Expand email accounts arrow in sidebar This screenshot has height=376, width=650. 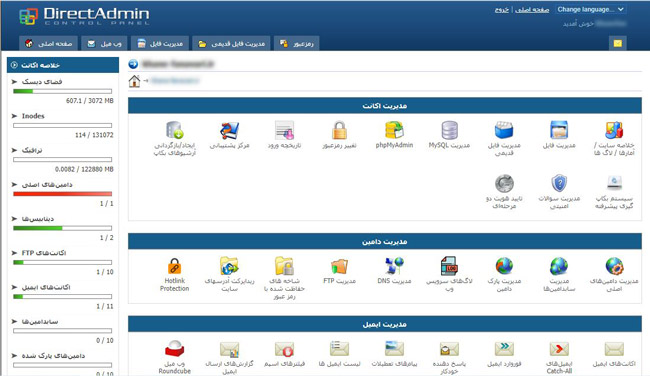pyautogui.click(x=15, y=287)
